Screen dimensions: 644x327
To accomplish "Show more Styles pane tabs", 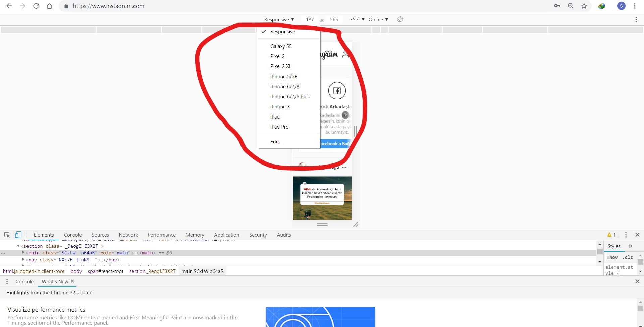I will 630,246.
